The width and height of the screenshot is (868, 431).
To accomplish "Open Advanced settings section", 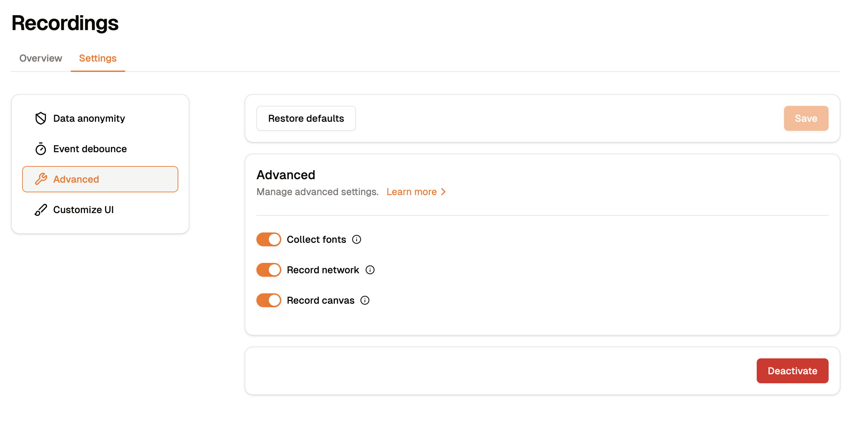I will click(x=100, y=179).
